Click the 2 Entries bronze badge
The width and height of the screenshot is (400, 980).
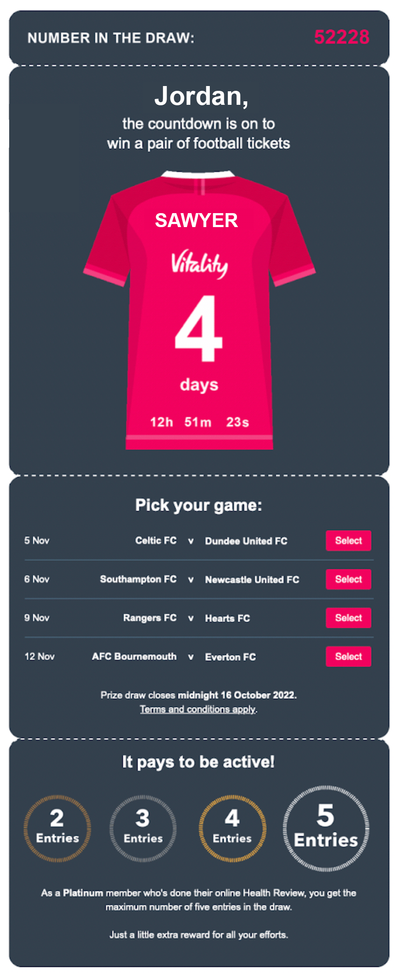click(x=57, y=828)
